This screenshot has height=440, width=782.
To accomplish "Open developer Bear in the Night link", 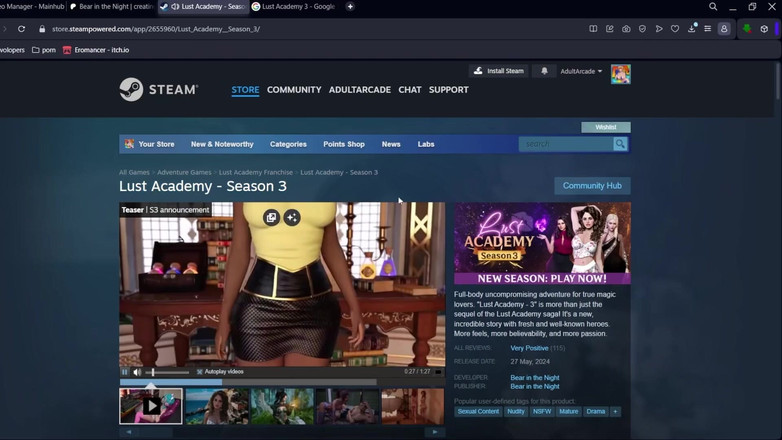I will [535, 378].
